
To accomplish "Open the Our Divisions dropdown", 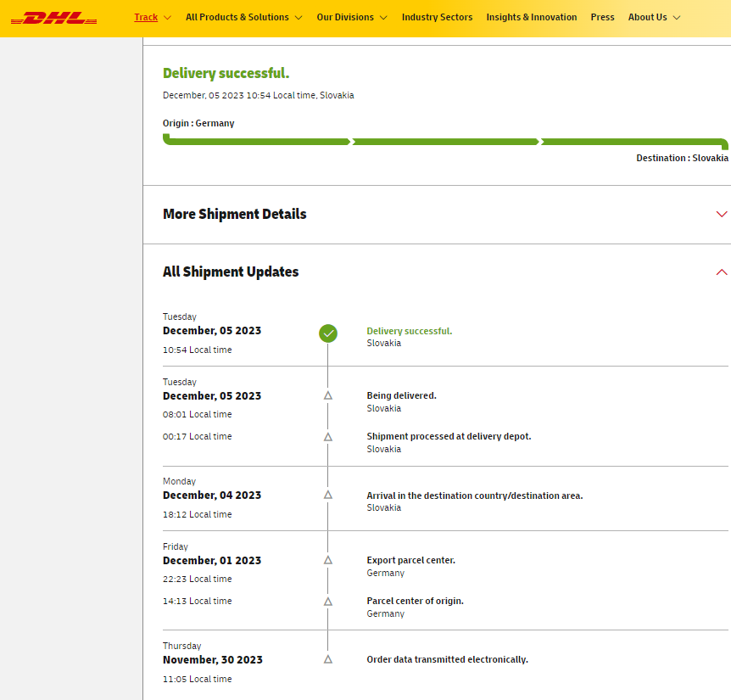I will (351, 17).
